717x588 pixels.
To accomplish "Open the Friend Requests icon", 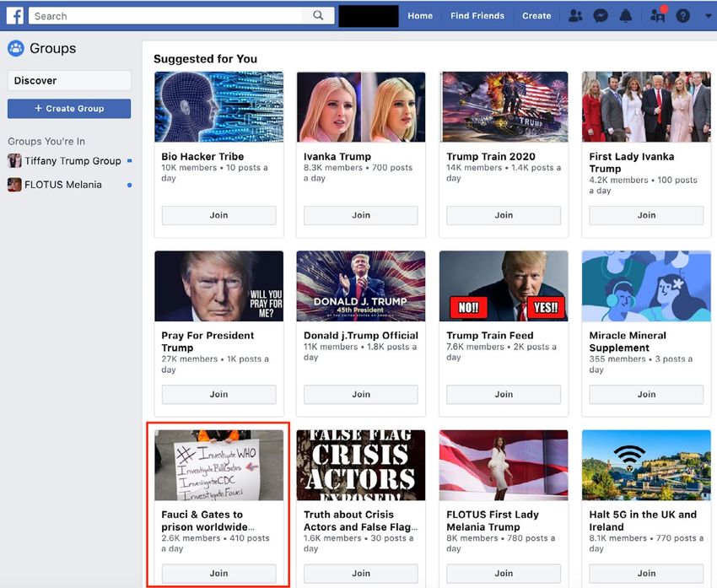I will (x=575, y=16).
